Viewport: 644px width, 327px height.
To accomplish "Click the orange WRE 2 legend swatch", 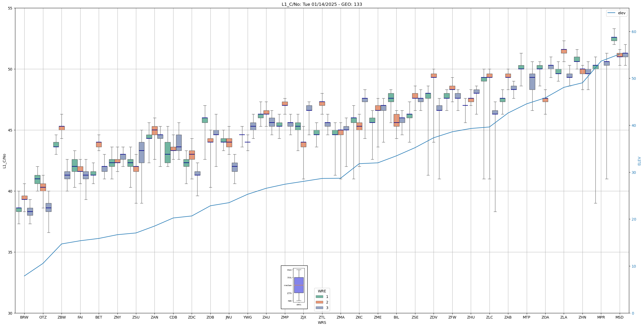I will pos(319,302).
